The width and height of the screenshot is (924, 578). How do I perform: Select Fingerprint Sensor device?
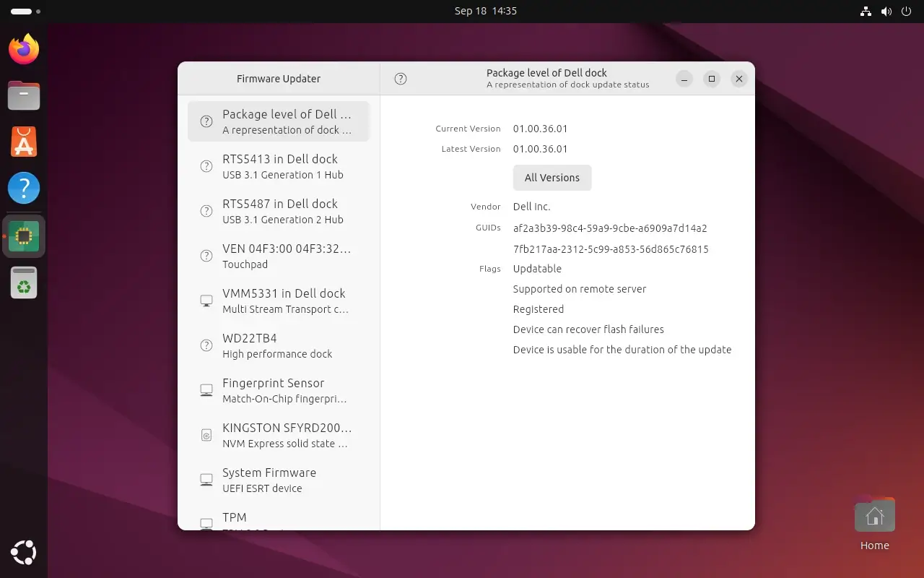pos(279,390)
